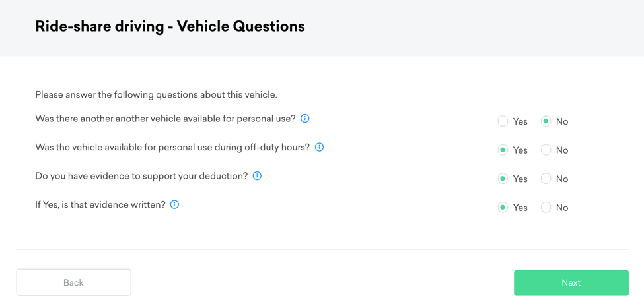This screenshot has height=308, width=644.
Task: Click the 'another vehicle available for personal use' question text
Action: [165, 119]
